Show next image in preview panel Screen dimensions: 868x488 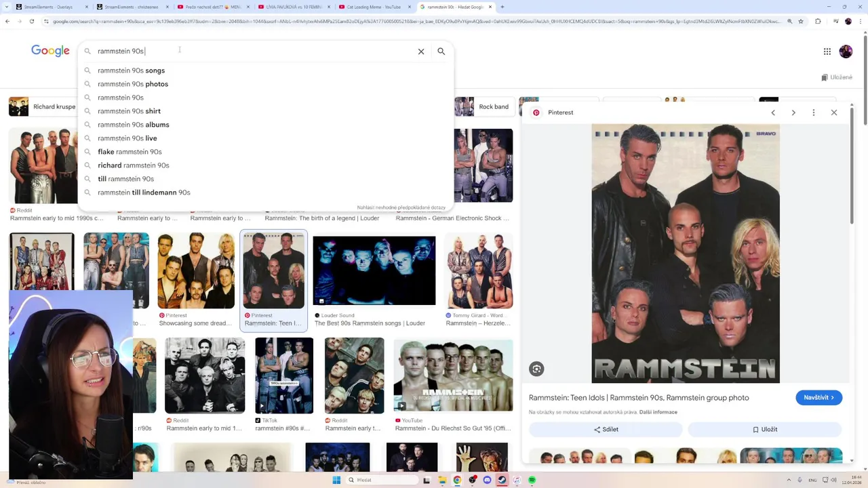[x=793, y=113]
